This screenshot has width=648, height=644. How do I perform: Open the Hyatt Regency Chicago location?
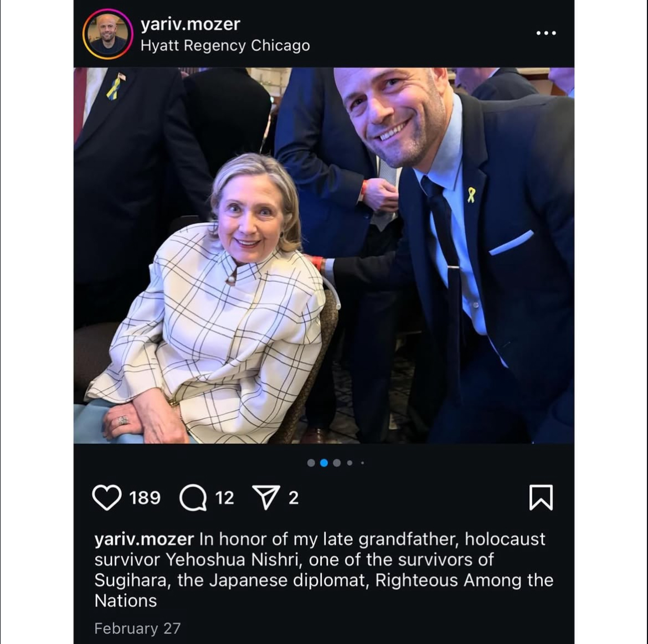pos(225,45)
